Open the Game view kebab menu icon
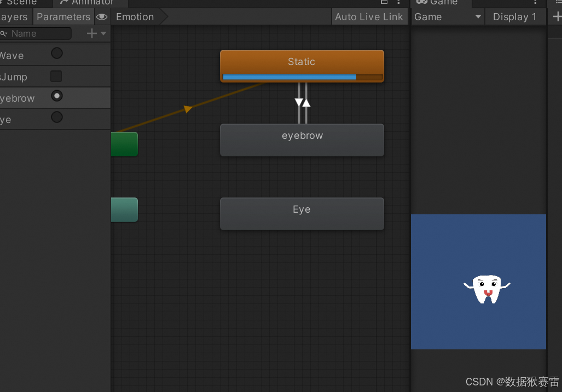 click(535, 3)
